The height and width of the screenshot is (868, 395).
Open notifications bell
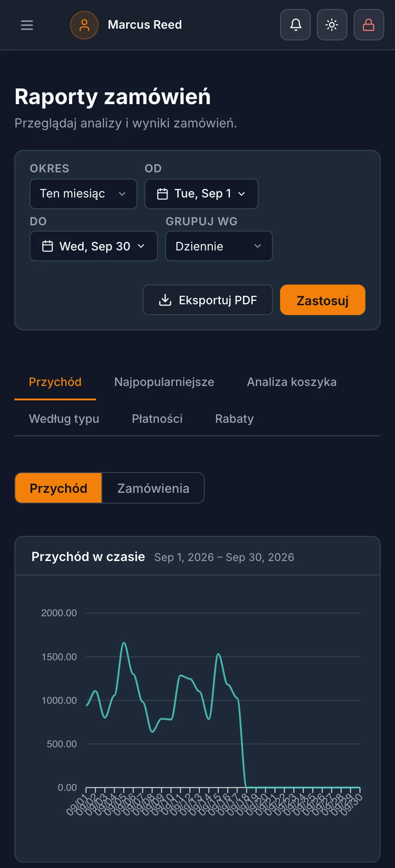click(295, 25)
